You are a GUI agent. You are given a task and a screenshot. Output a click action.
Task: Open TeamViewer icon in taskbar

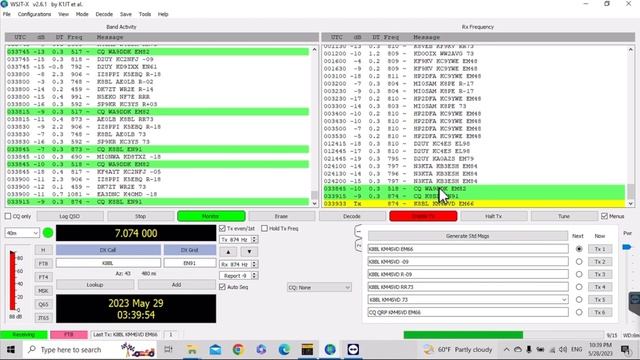pos(353,350)
